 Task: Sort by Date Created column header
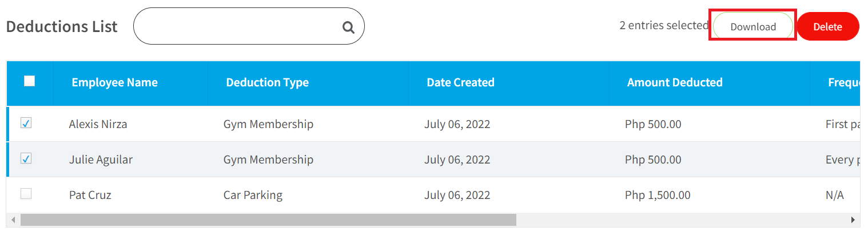(x=460, y=82)
